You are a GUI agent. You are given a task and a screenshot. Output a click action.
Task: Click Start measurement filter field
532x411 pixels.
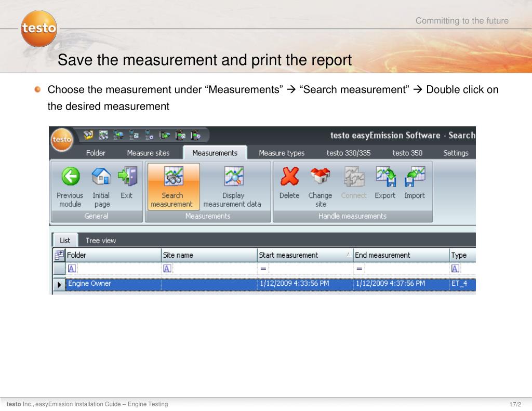[x=311, y=269]
